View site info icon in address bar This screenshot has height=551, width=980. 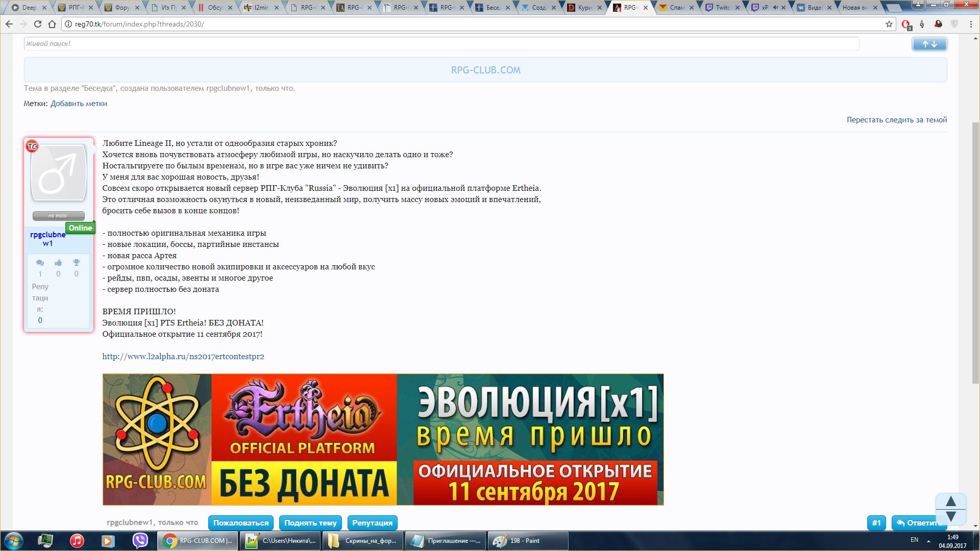point(68,24)
